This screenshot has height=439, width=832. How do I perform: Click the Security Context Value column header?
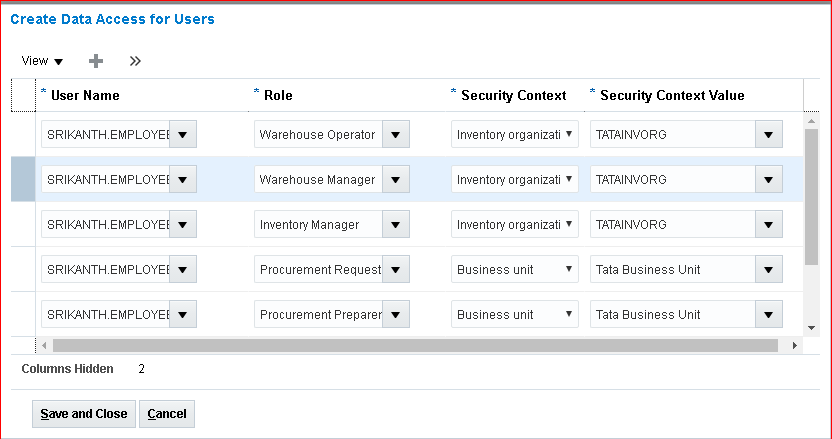click(672, 95)
